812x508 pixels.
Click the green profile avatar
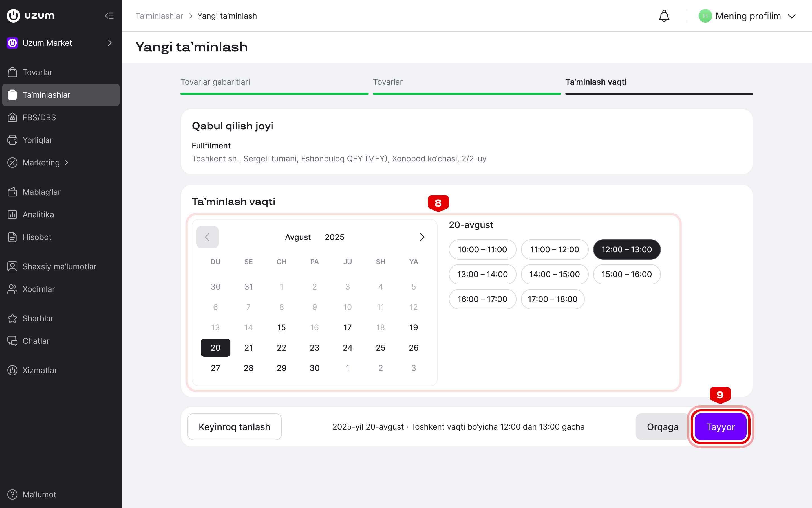[x=705, y=16]
